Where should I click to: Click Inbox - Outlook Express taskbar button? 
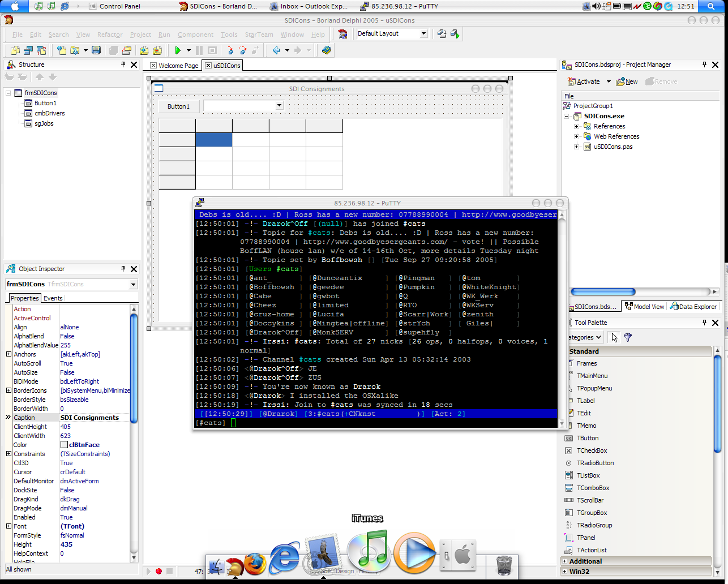310,6
